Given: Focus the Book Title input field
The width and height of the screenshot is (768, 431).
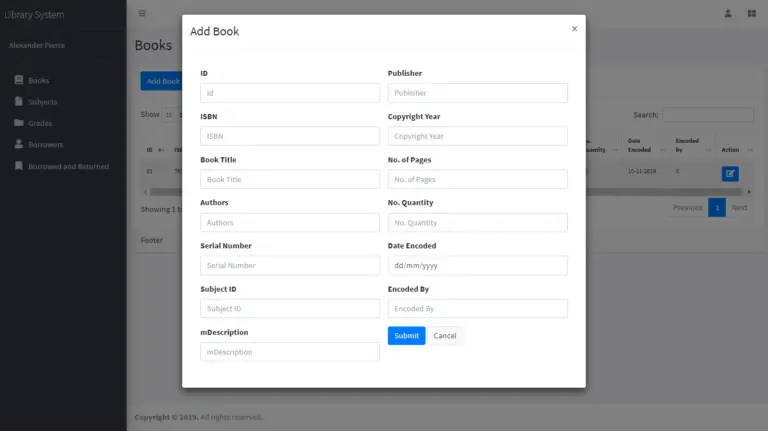Looking at the screenshot, I should (x=289, y=179).
